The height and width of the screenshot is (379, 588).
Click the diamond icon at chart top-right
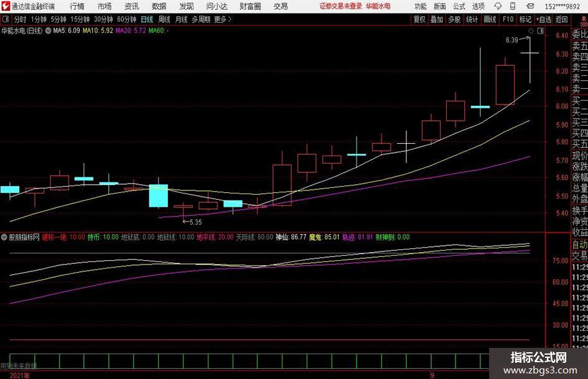(531, 30)
